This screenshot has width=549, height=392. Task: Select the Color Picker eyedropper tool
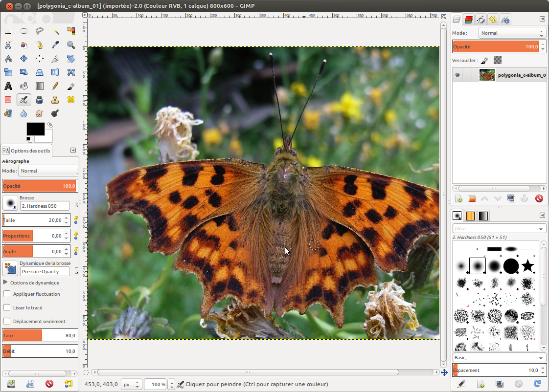pos(55,45)
